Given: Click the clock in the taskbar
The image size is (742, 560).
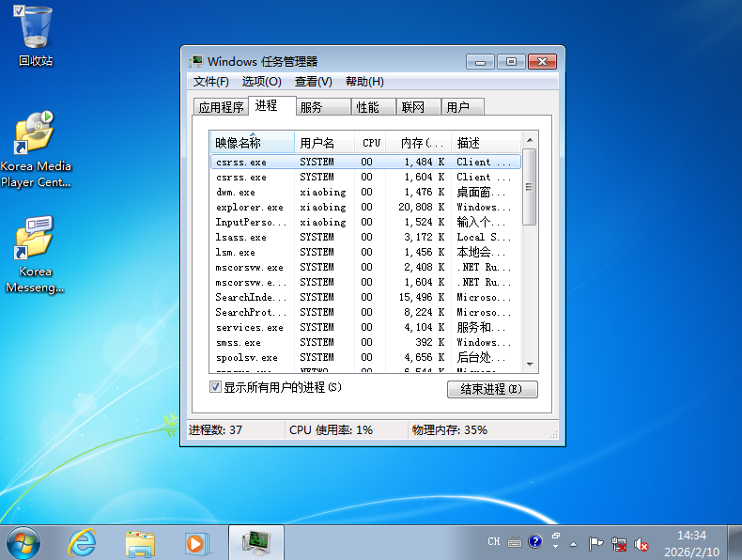Looking at the screenshot, I should pos(691,542).
